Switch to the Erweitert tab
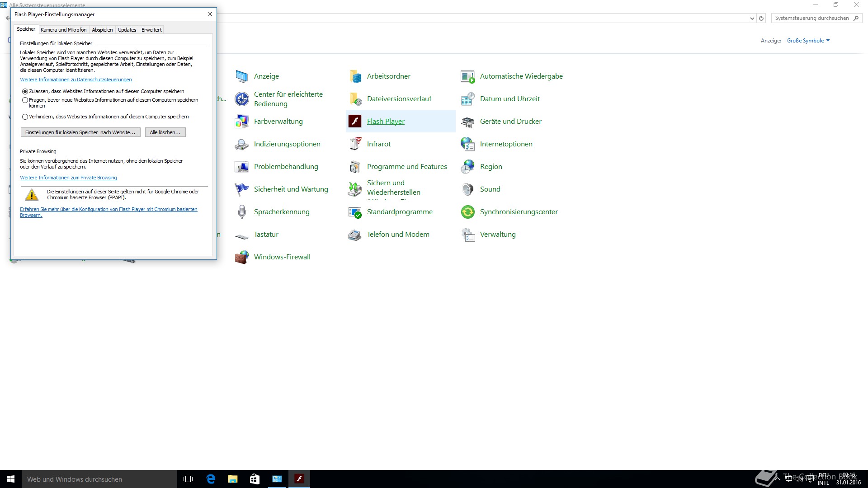The height and width of the screenshot is (488, 868). click(151, 30)
